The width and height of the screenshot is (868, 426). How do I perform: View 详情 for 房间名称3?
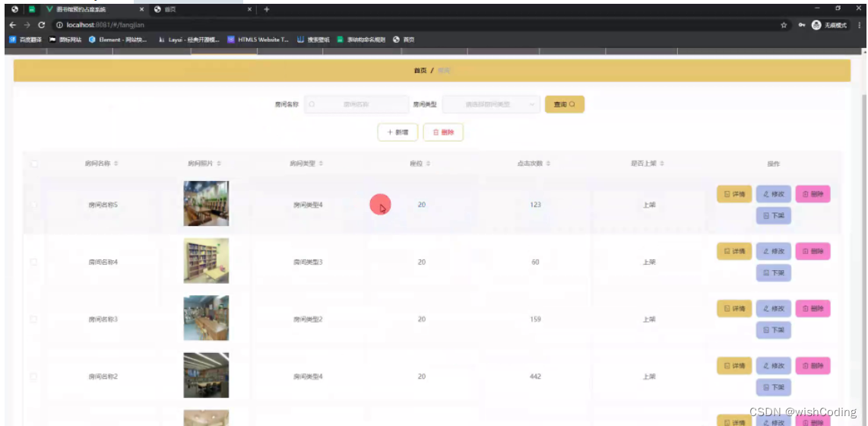pyautogui.click(x=734, y=309)
